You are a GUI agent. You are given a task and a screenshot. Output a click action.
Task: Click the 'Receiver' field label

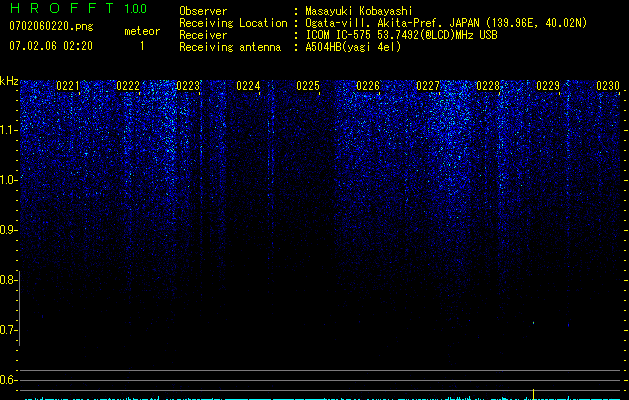pyautogui.click(x=203, y=35)
